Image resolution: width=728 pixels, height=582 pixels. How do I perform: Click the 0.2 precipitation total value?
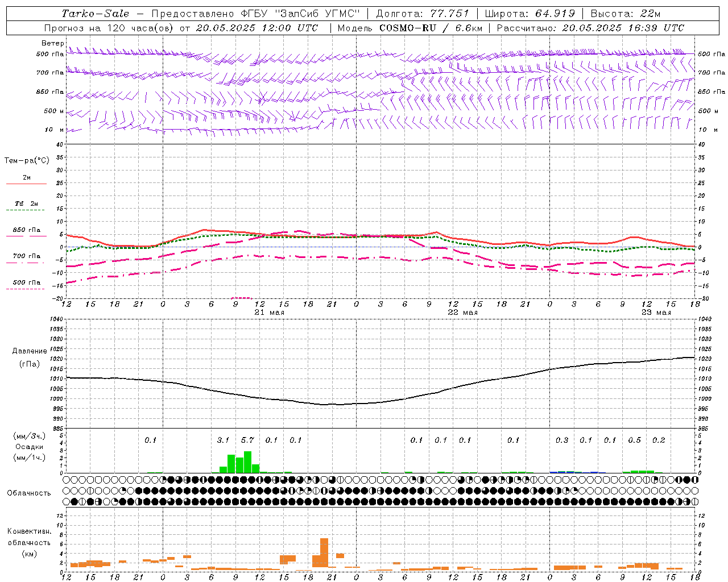[659, 440]
